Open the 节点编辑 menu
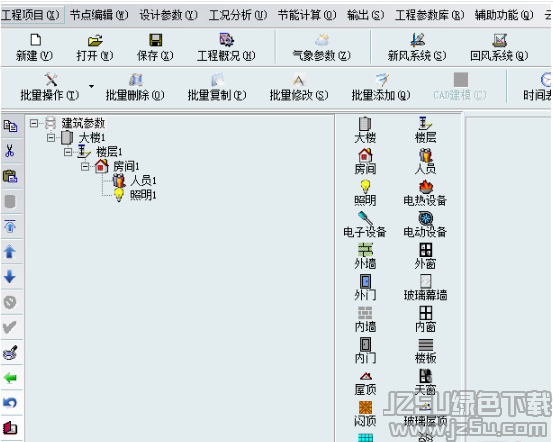This screenshot has width=553, height=442. point(99,15)
